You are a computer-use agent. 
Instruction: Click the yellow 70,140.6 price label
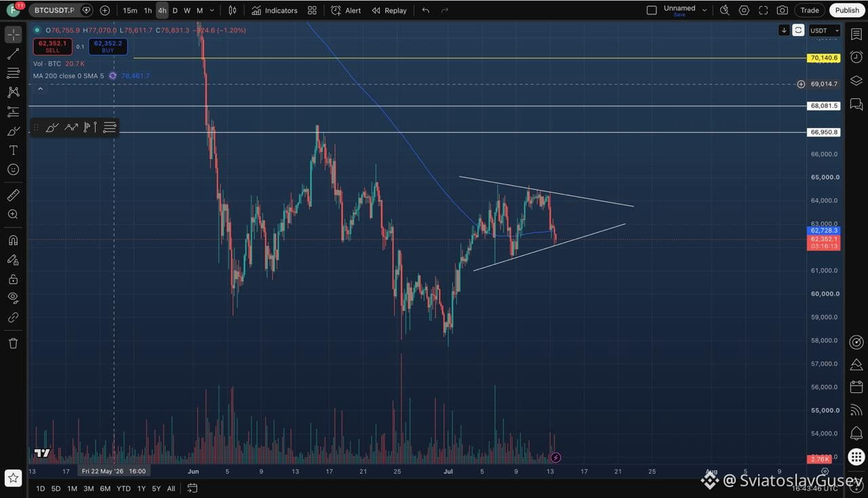(824, 58)
